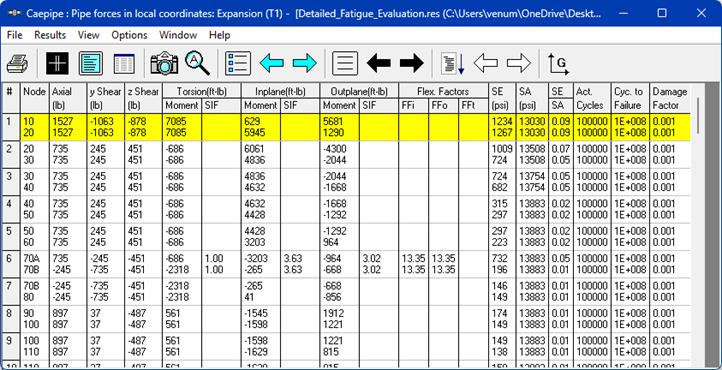
Task: Open the Options menu
Action: tap(129, 35)
